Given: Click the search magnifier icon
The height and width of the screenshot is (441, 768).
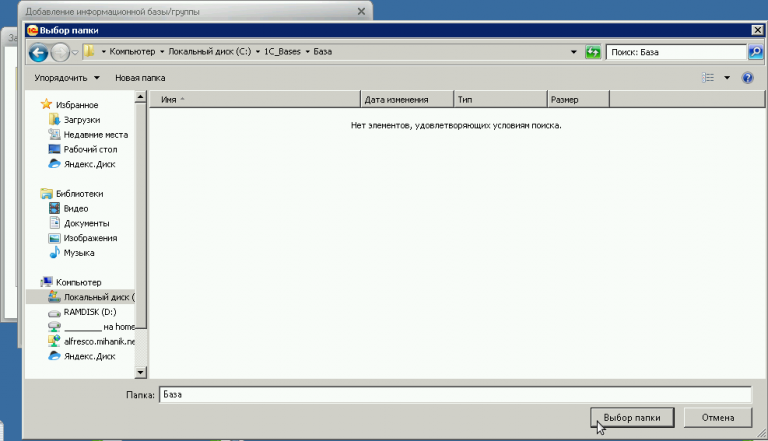Looking at the screenshot, I should 755,52.
